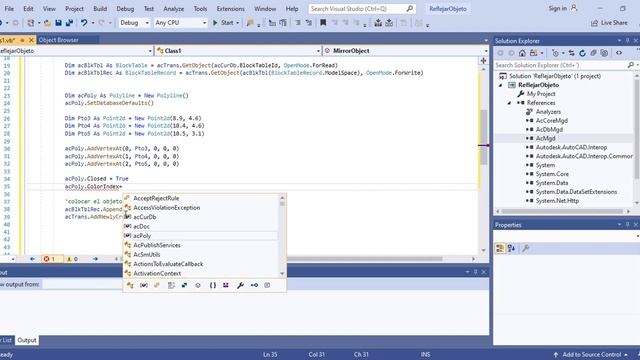Click the Alphabetical sort icon in Properties
The image size is (640, 360).
tap(511, 248)
